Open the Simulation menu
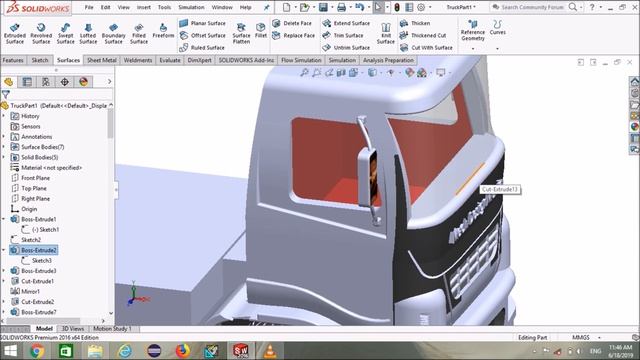Image resolution: width=640 pixels, height=360 pixels. (191, 7)
